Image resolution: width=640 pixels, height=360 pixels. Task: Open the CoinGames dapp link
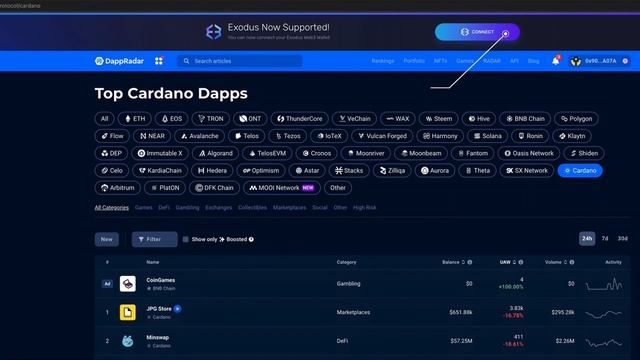point(160,280)
